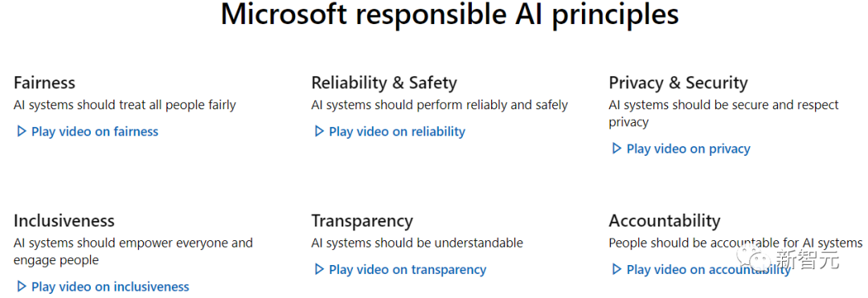The image size is (868, 298).
Task: Click the play triangle icon beside accountability
Action: click(x=616, y=269)
